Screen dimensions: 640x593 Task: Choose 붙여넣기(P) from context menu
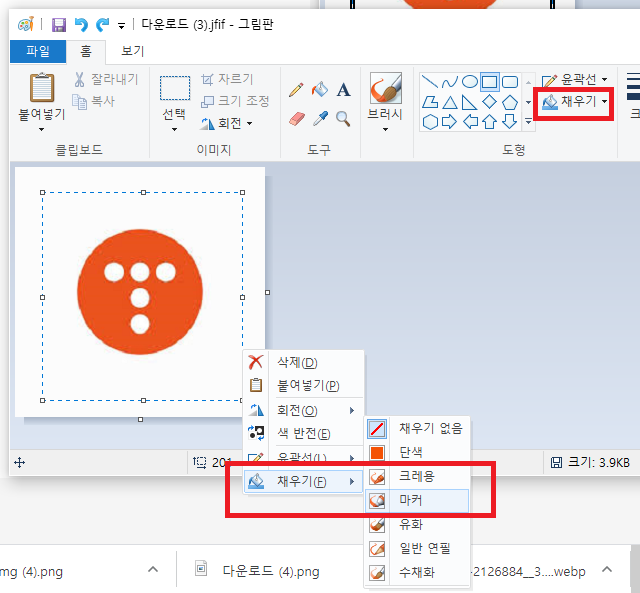point(303,385)
